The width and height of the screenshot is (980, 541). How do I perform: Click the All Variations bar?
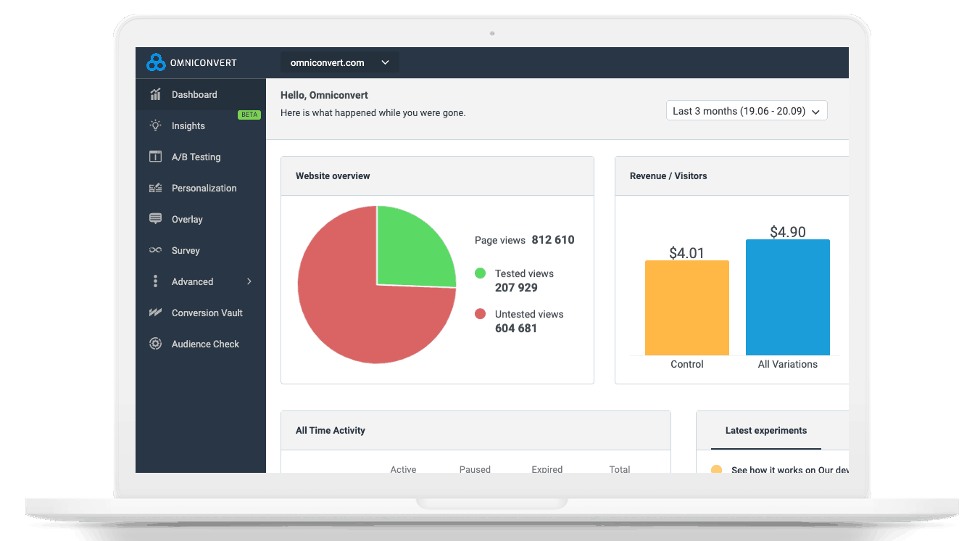[787, 297]
